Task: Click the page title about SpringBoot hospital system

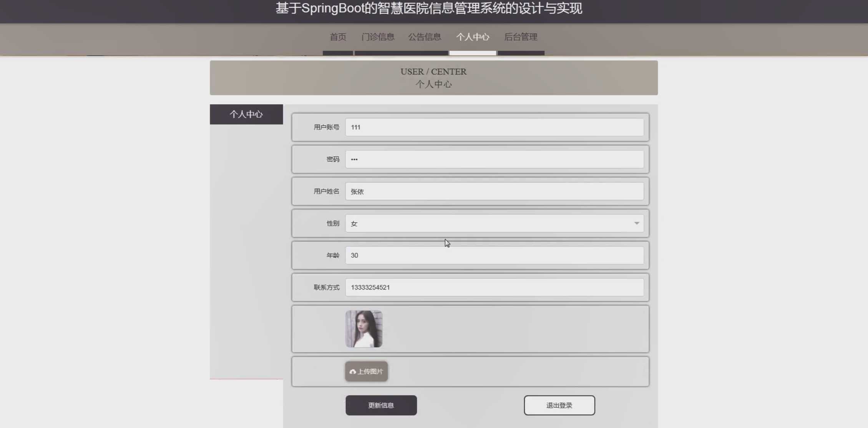Action: 428,8
